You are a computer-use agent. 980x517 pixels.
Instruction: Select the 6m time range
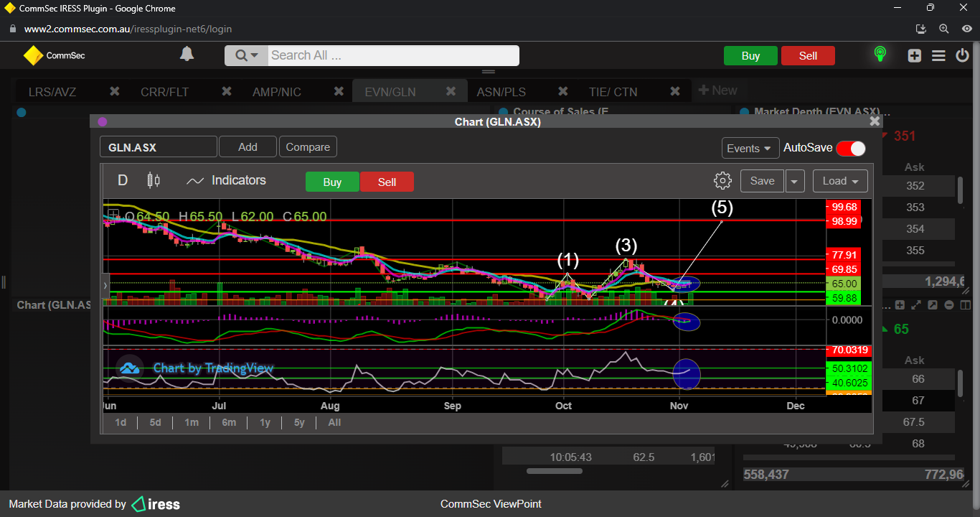click(x=229, y=422)
